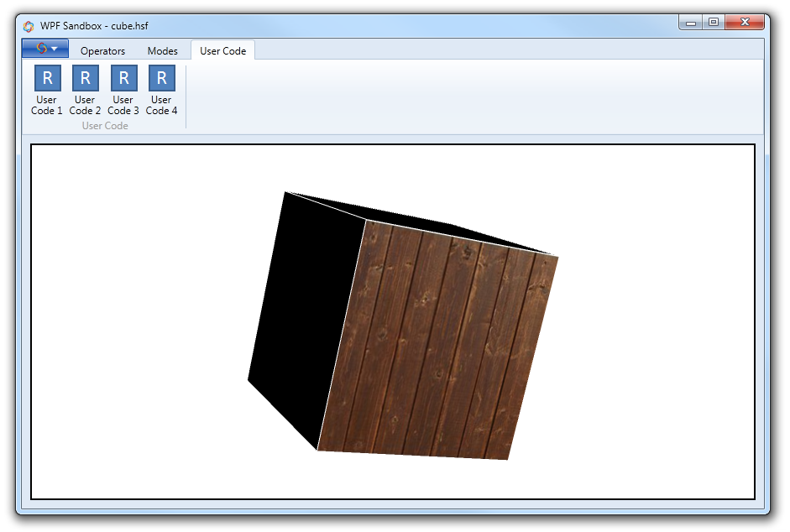Execute User Code 3 from the ribbon

pos(123,80)
